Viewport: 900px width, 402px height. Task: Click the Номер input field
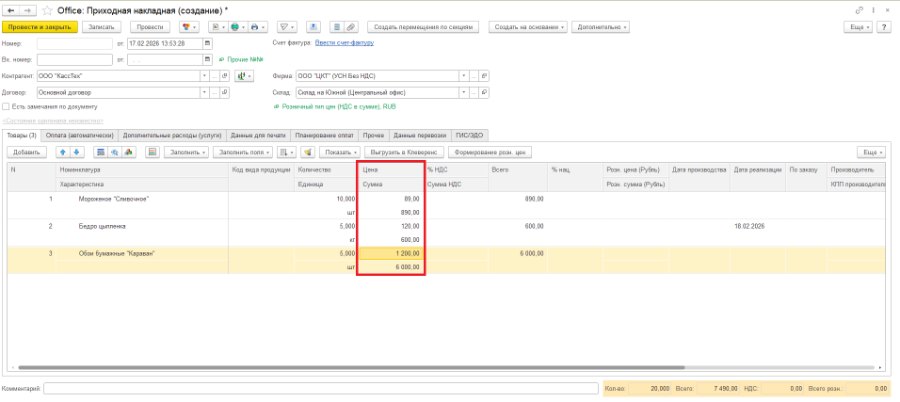click(x=75, y=44)
